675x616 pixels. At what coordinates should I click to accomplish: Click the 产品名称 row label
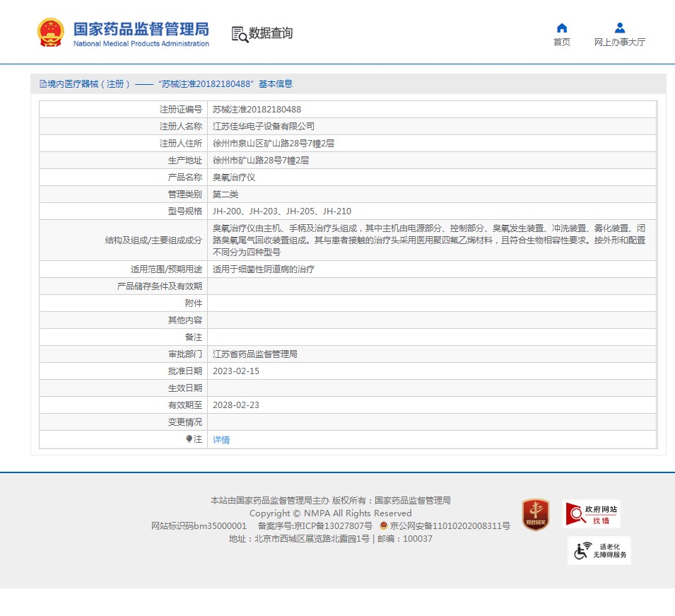pyautogui.click(x=185, y=178)
